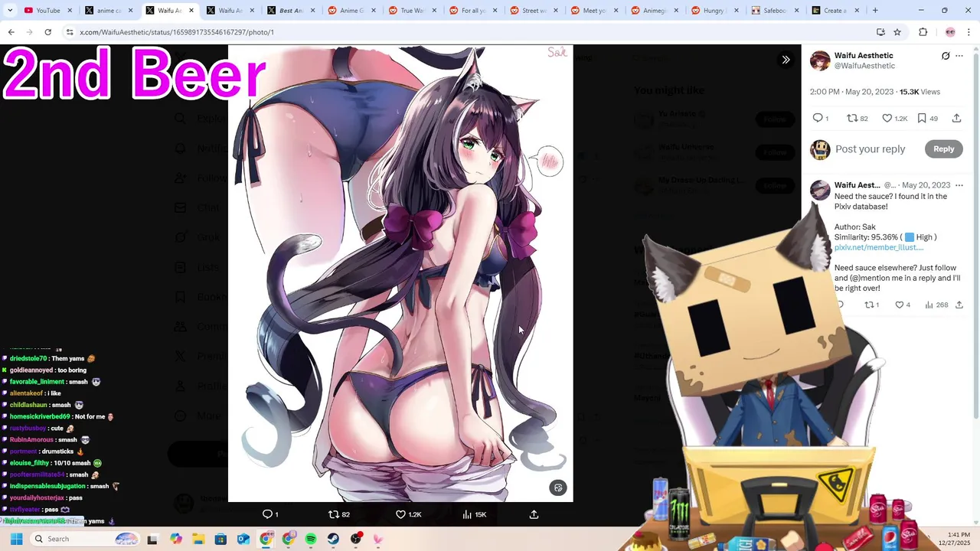This screenshot has height=551, width=980.
Task: View site information icon in address bar
Action: point(70,32)
